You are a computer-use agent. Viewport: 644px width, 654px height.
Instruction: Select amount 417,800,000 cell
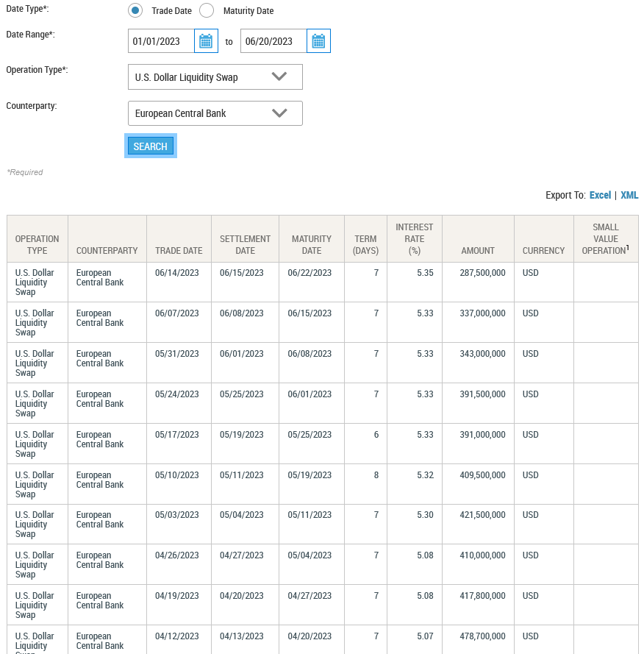pyautogui.click(x=478, y=605)
